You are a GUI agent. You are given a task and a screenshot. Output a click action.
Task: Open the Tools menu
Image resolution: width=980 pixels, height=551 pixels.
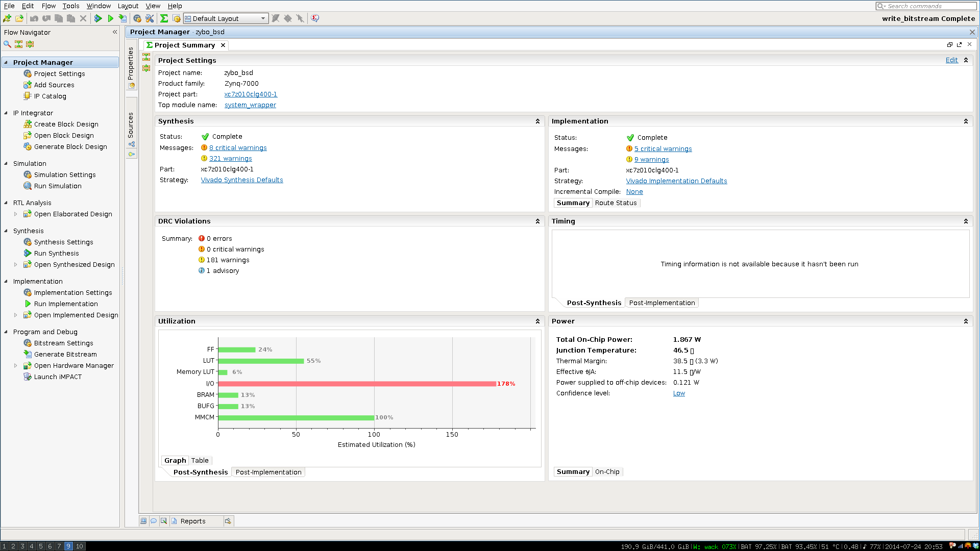71,6
